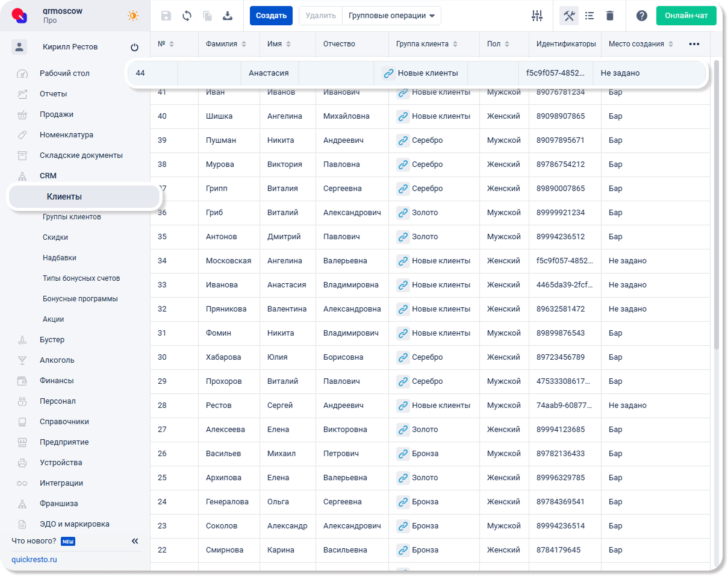The width and height of the screenshot is (728, 576).
Task: Open the Групповые операции dropdown
Action: tap(391, 16)
